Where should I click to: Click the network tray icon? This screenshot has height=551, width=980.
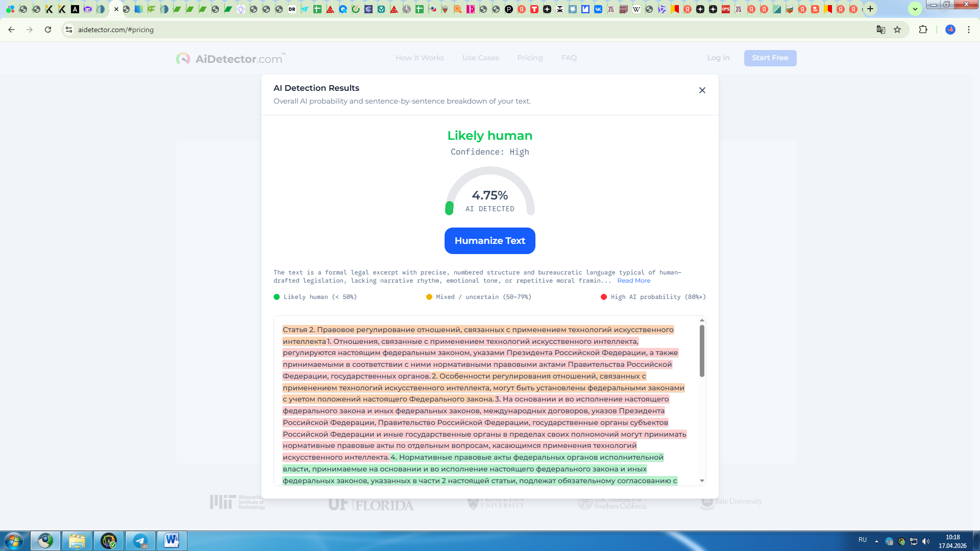[x=914, y=541]
